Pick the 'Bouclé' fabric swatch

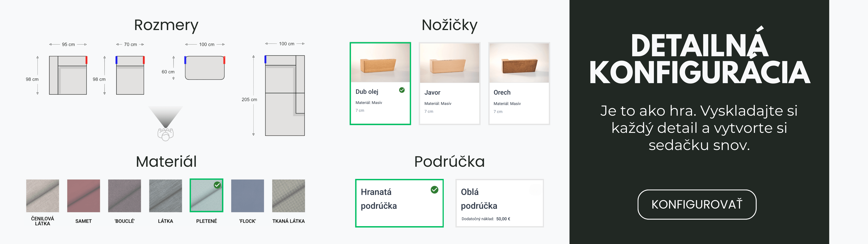coord(124,196)
